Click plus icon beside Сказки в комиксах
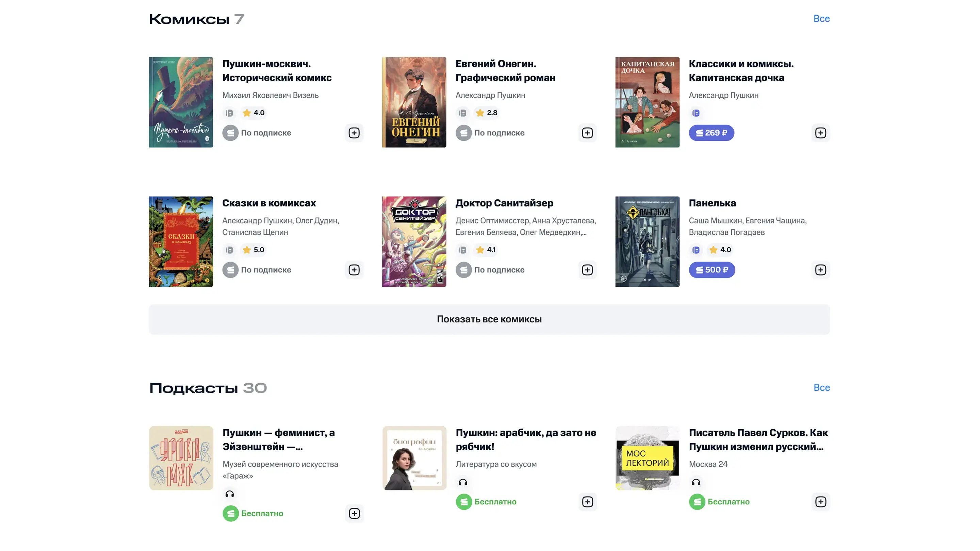This screenshot has width=980, height=551. pyautogui.click(x=354, y=270)
